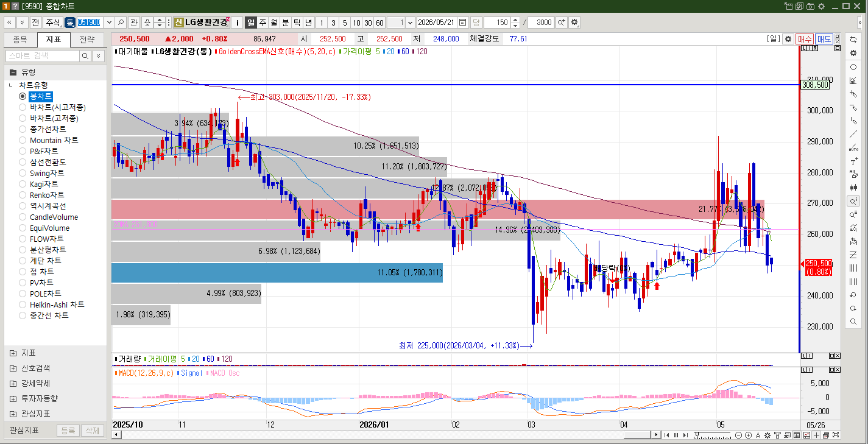Select the 일 (daily) period button
Viewport: 868px width, 444px height.
tap(251, 23)
